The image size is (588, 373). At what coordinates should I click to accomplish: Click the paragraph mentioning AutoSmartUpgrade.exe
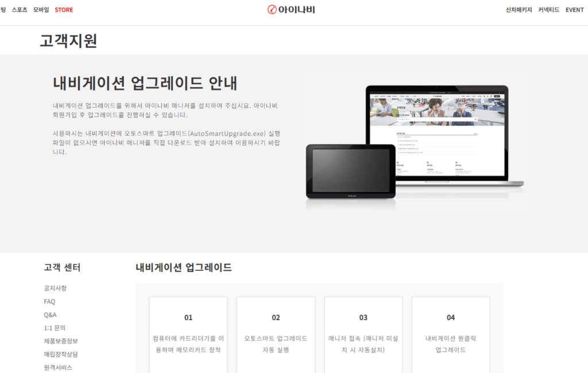click(x=167, y=142)
